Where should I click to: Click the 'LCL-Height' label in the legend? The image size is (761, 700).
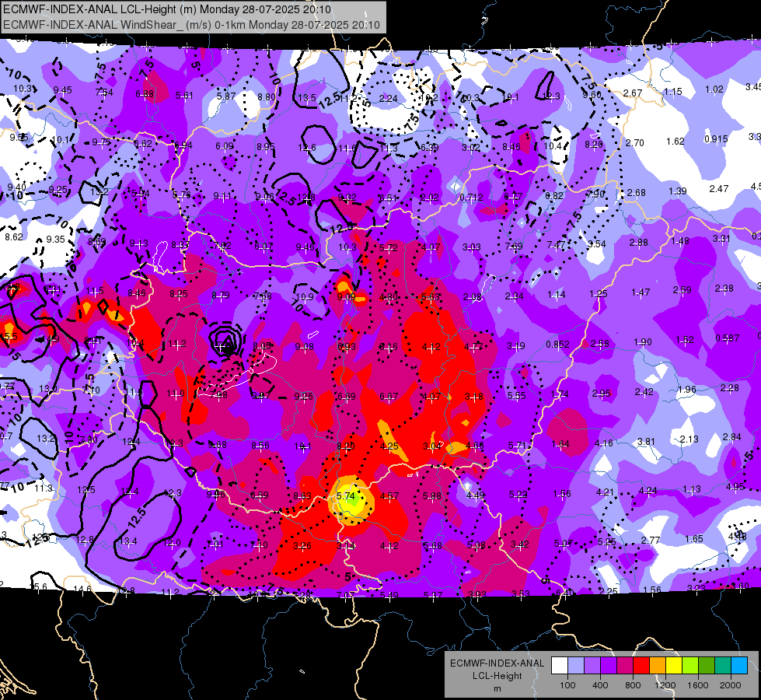(497, 676)
